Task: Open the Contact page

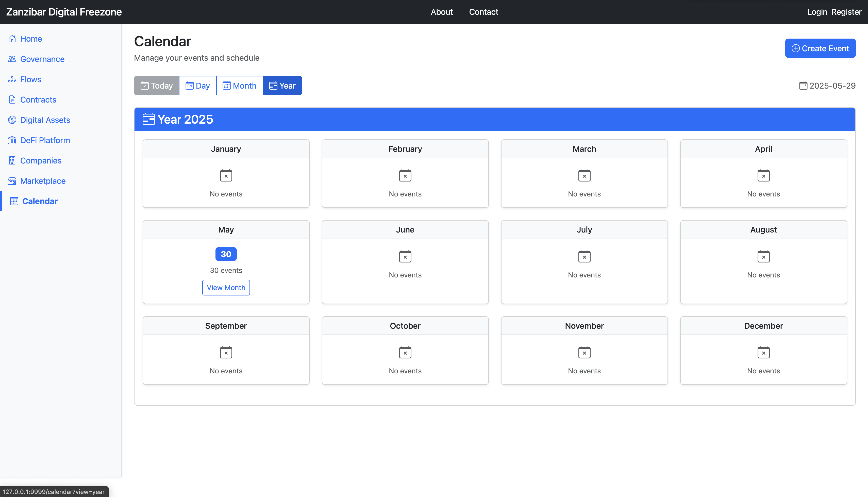Action: coord(483,12)
